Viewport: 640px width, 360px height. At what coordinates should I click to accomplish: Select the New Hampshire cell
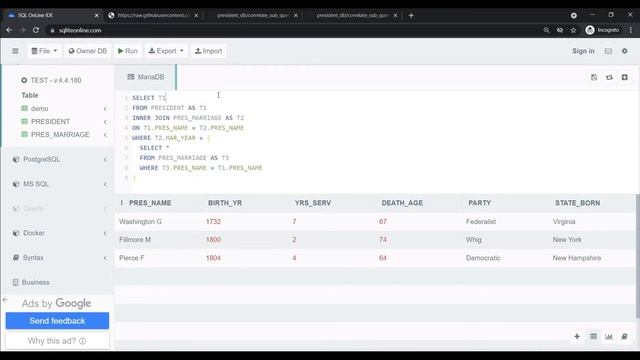[x=577, y=258]
